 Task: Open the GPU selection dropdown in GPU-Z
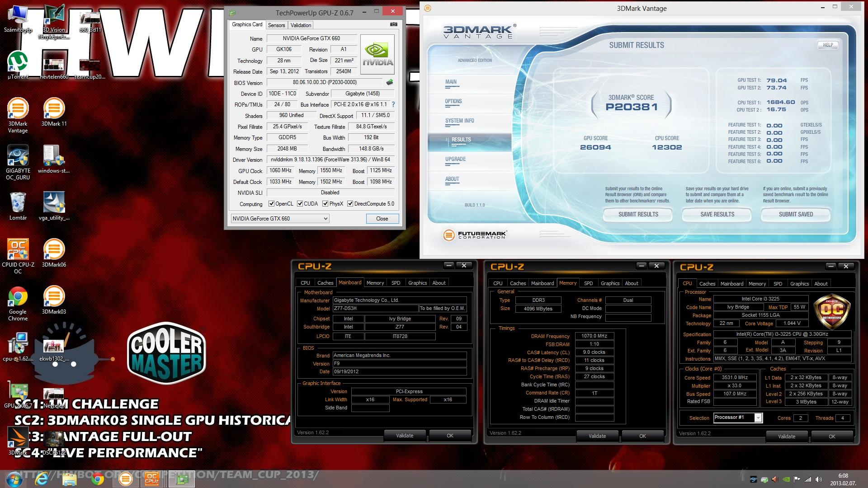(280, 218)
